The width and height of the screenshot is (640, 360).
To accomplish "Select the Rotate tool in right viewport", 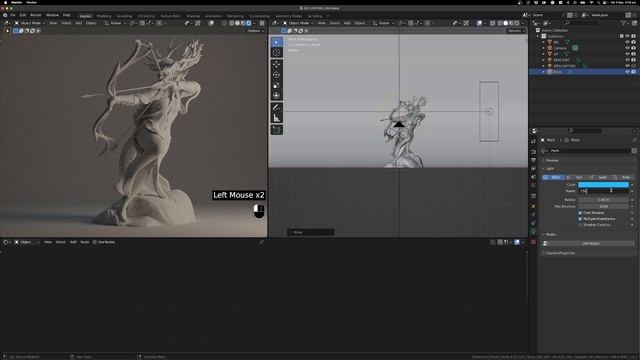I will click(x=276, y=75).
